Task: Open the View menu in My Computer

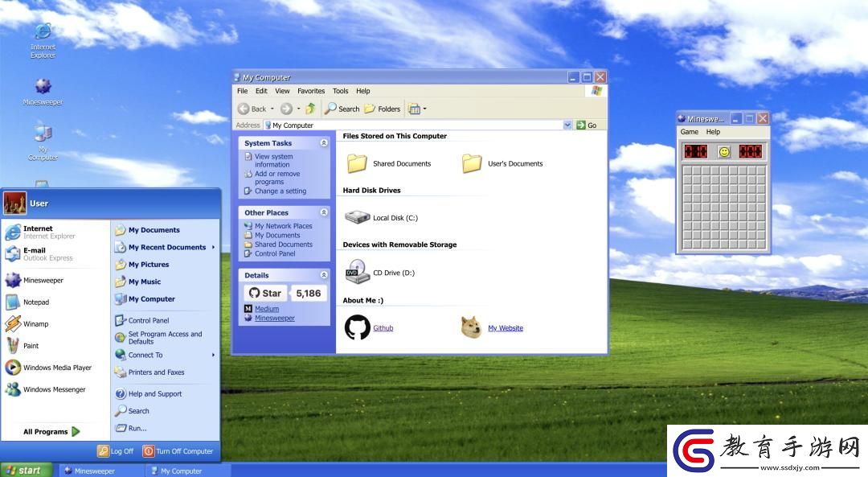Action: coord(282,91)
